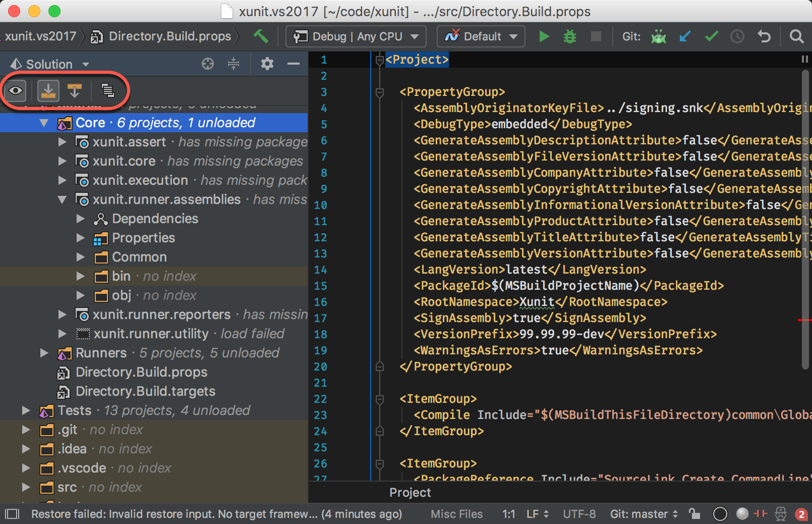Click the inspections profile hector icon

coord(781,514)
